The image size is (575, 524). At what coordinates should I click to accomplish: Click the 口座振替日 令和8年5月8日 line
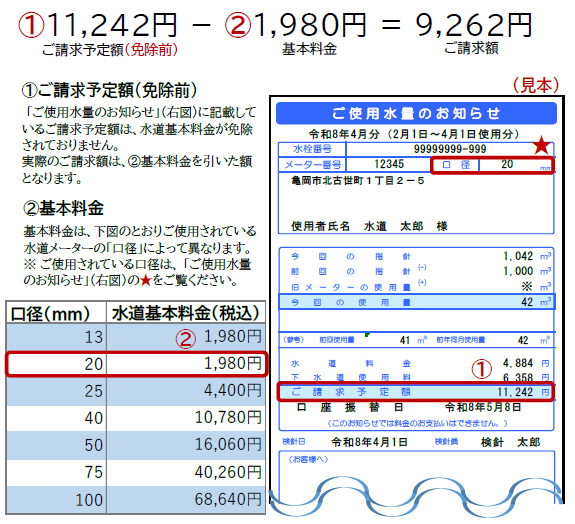click(x=409, y=407)
